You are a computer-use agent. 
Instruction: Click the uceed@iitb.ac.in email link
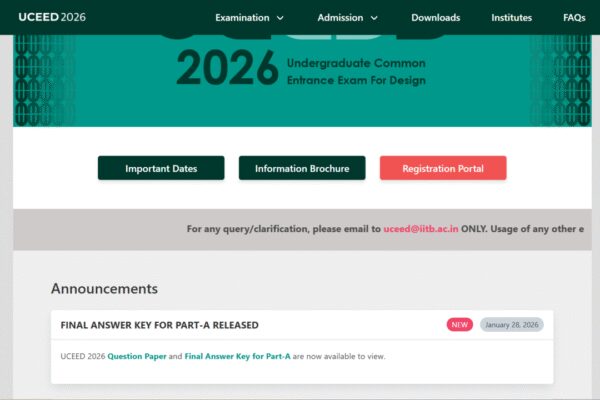[x=421, y=229]
